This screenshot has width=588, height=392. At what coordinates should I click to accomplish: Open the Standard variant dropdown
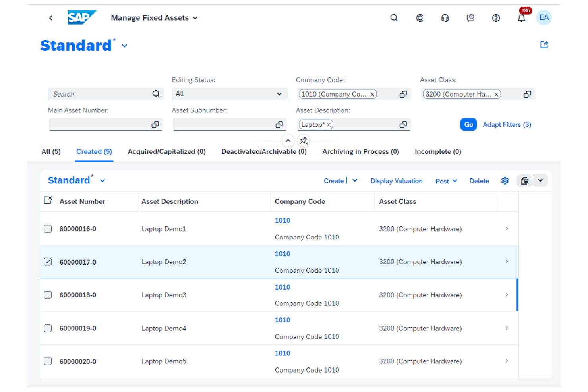click(x=124, y=46)
